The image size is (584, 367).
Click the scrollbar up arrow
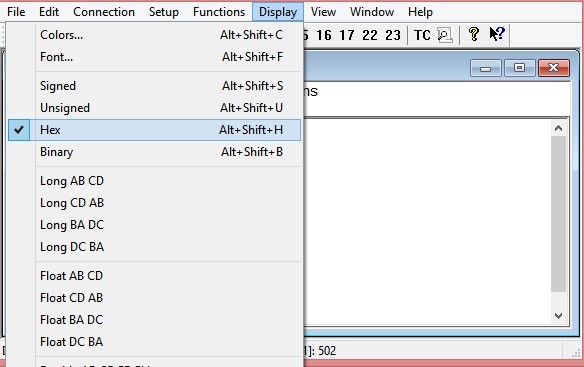558,129
